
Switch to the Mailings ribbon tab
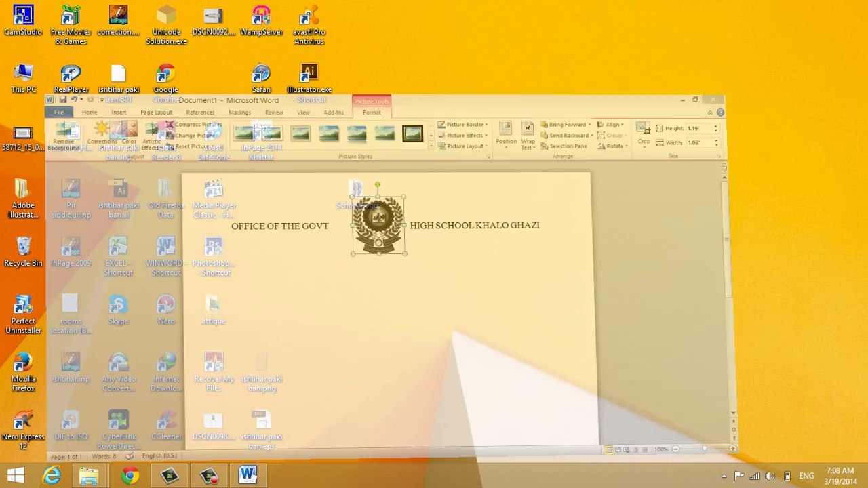pos(239,113)
